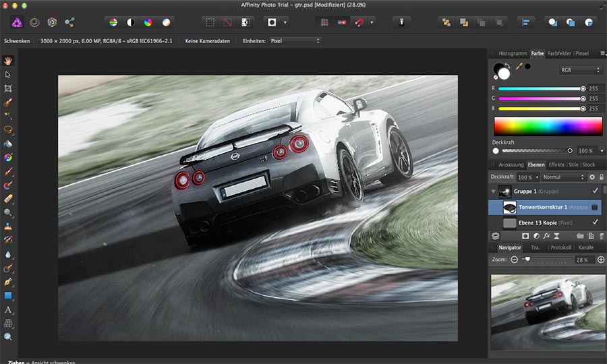Hide the Ebene 13 Kopie layer
607x364 pixels.
pos(596,222)
